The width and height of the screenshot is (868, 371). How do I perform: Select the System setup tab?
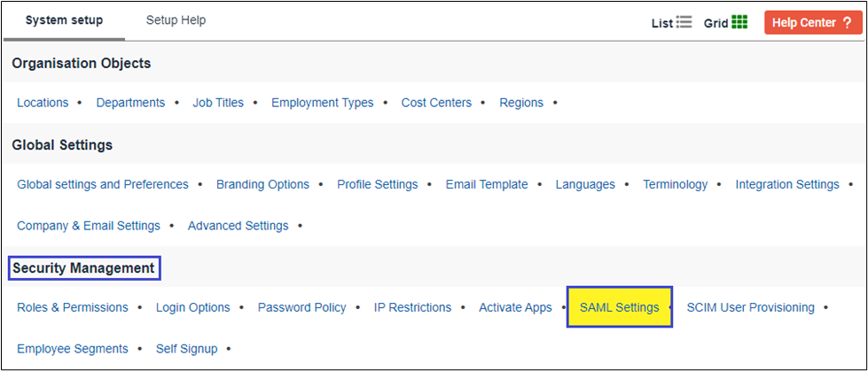point(64,20)
